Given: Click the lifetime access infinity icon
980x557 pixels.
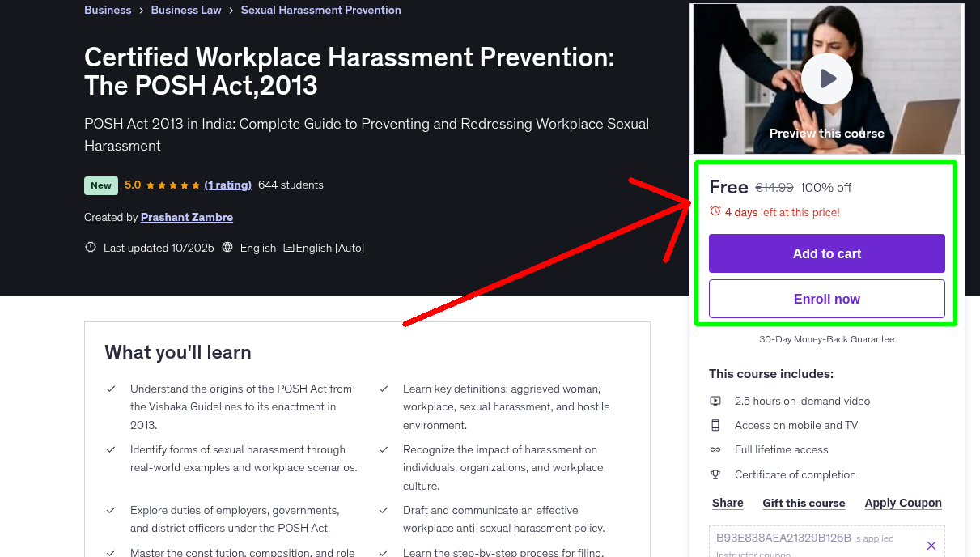Looking at the screenshot, I should point(715,449).
